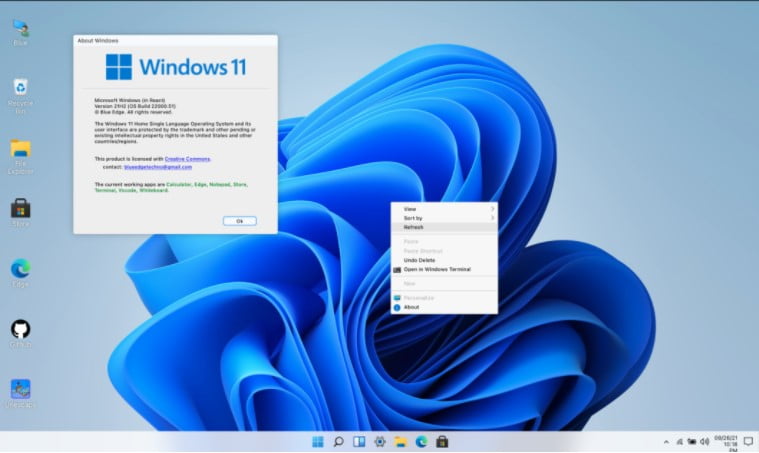Image resolution: width=759 pixels, height=453 pixels.
Task: Click the Windows Start button in taskbar
Action: (x=317, y=441)
